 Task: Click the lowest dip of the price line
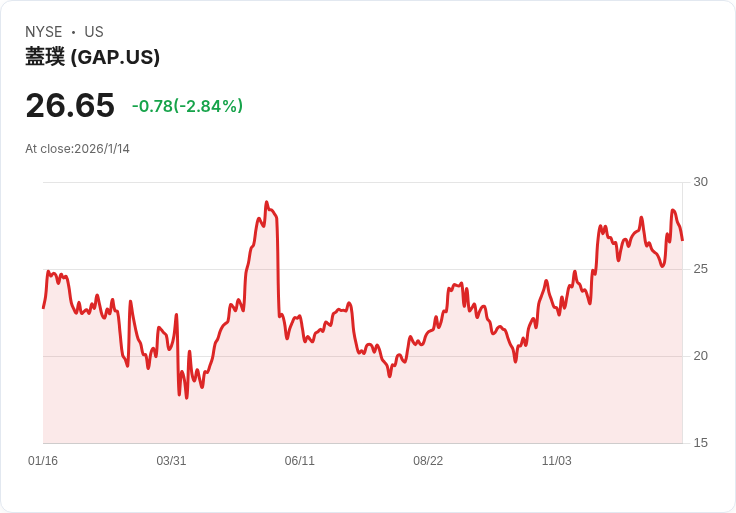[x=186, y=398]
